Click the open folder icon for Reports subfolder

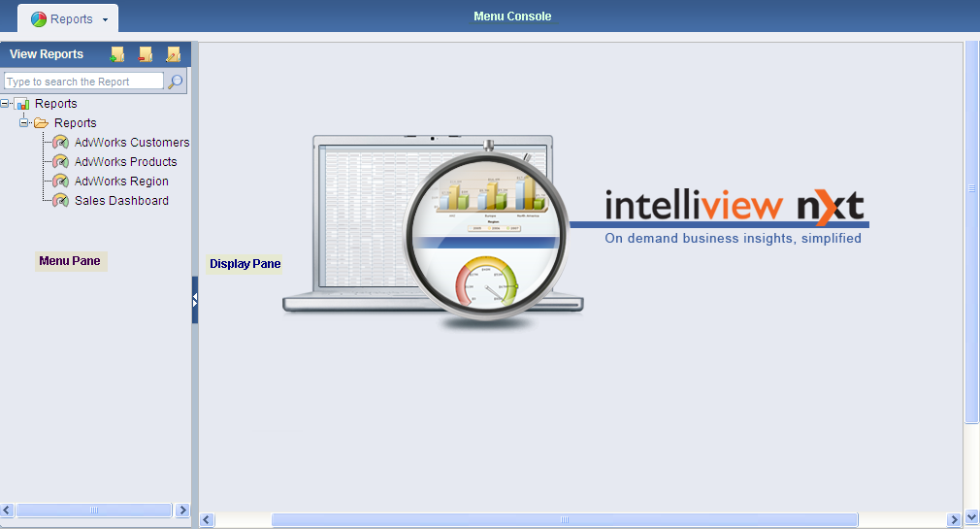[42, 123]
